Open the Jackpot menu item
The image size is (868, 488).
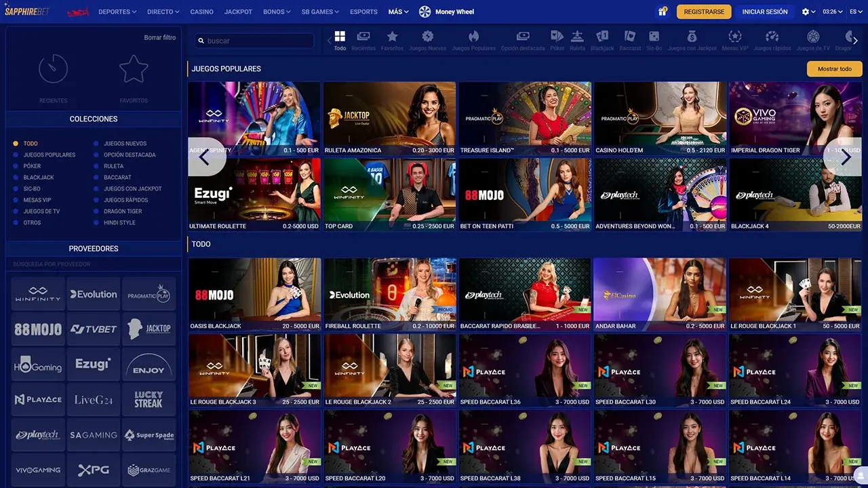[238, 12]
